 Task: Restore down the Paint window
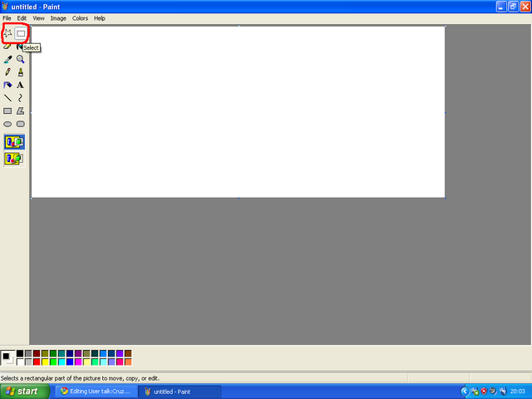(513, 7)
